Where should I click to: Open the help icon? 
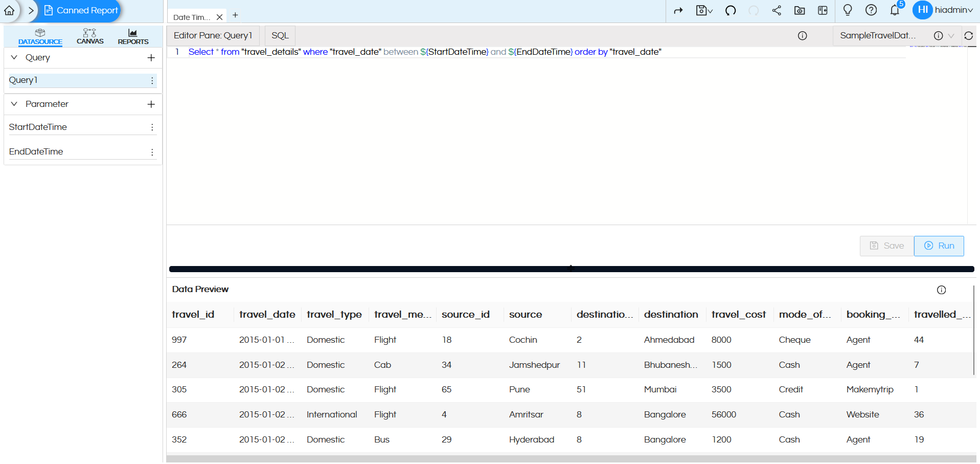[871, 10]
